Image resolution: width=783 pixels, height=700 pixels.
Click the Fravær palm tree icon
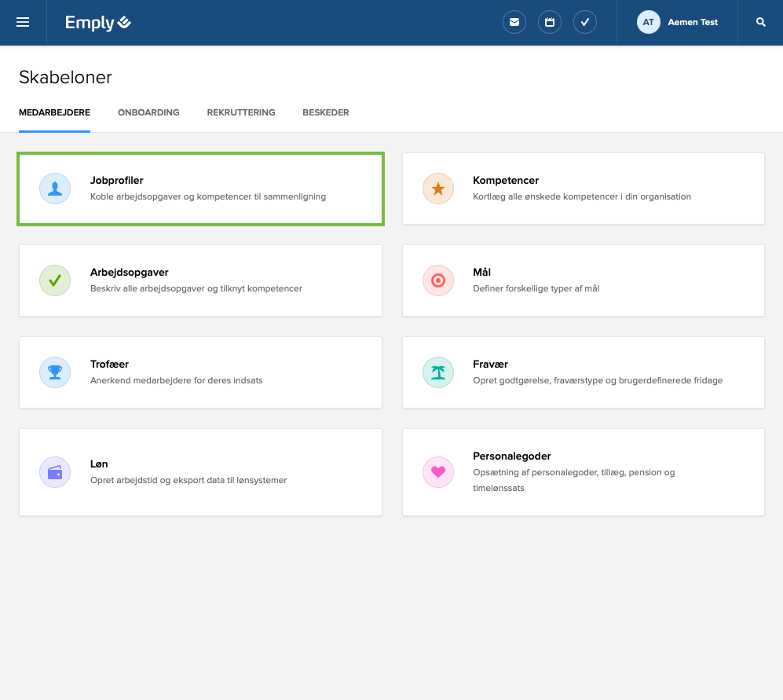coord(438,372)
